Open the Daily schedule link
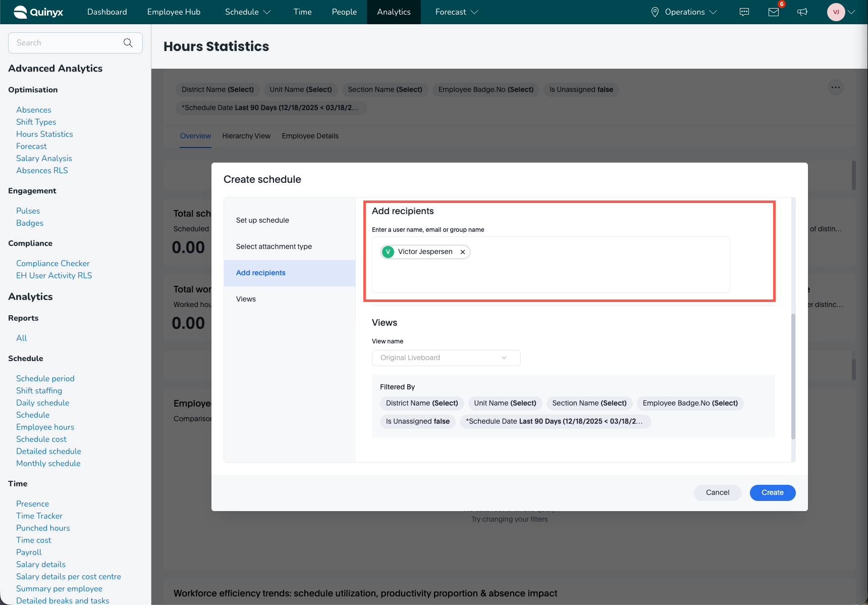The width and height of the screenshot is (868, 605). (43, 403)
